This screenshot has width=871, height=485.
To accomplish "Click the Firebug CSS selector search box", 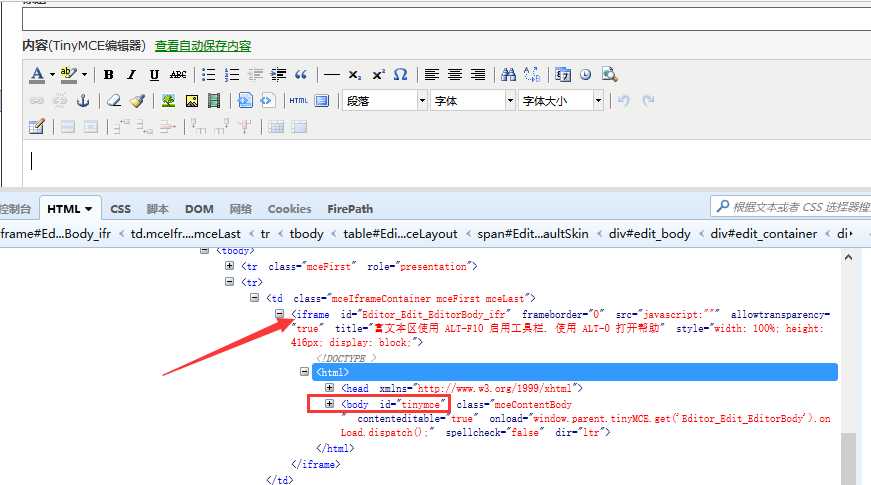I will (x=791, y=207).
